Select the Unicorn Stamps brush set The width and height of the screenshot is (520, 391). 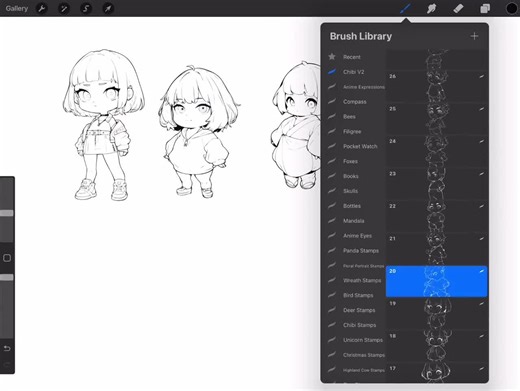click(x=356, y=340)
